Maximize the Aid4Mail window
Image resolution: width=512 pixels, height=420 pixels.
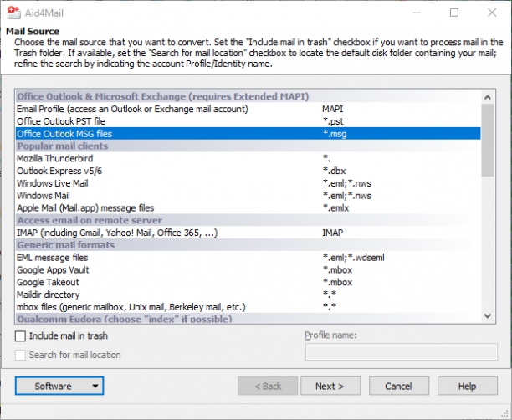(x=454, y=13)
